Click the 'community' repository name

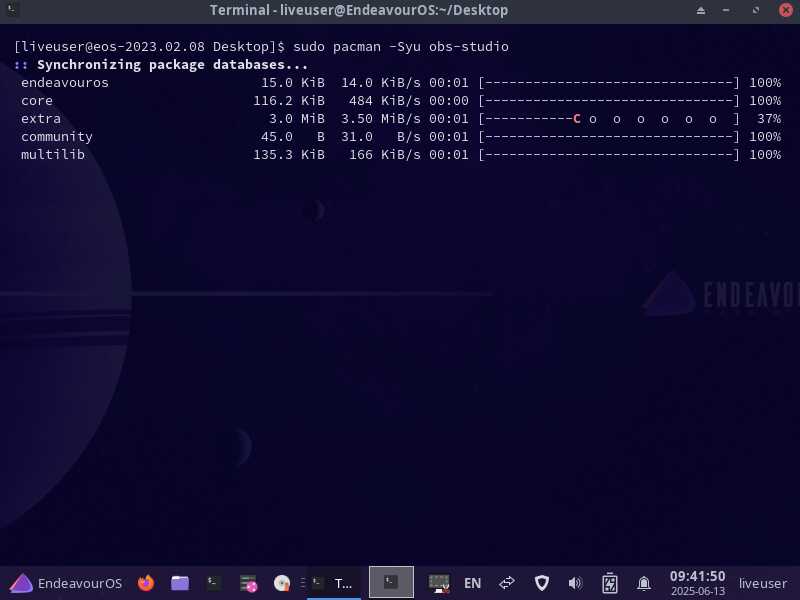(57, 137)
